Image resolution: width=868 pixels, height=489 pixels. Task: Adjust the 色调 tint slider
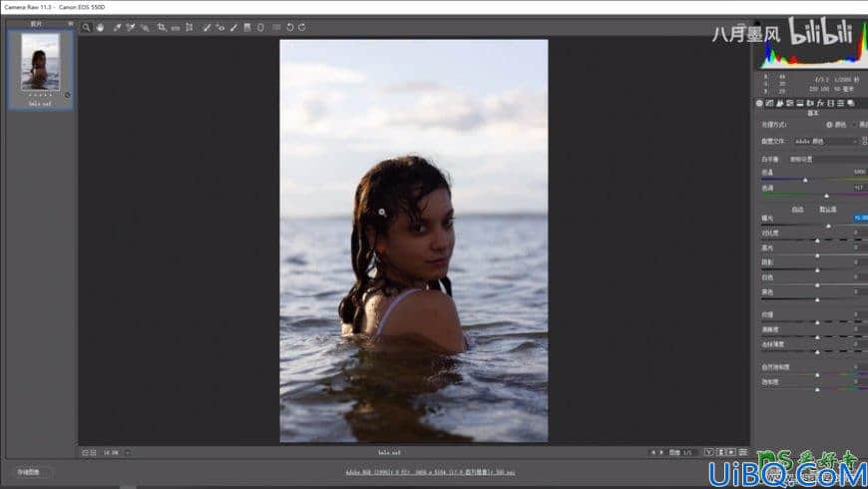(x=827, y=196)
